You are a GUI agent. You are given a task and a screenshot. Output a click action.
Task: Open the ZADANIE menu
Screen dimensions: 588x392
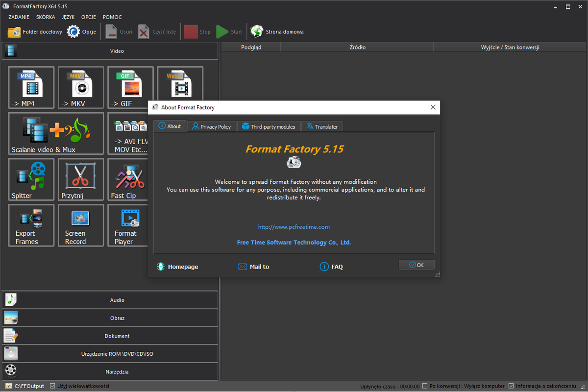pyautogui.click(x=19, y=17)
